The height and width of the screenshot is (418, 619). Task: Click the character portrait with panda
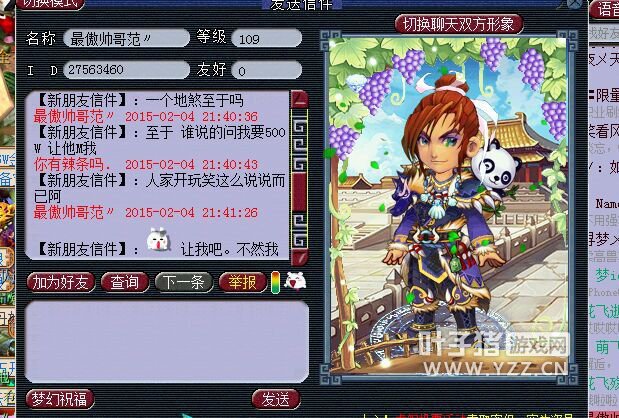pos(448,206)
